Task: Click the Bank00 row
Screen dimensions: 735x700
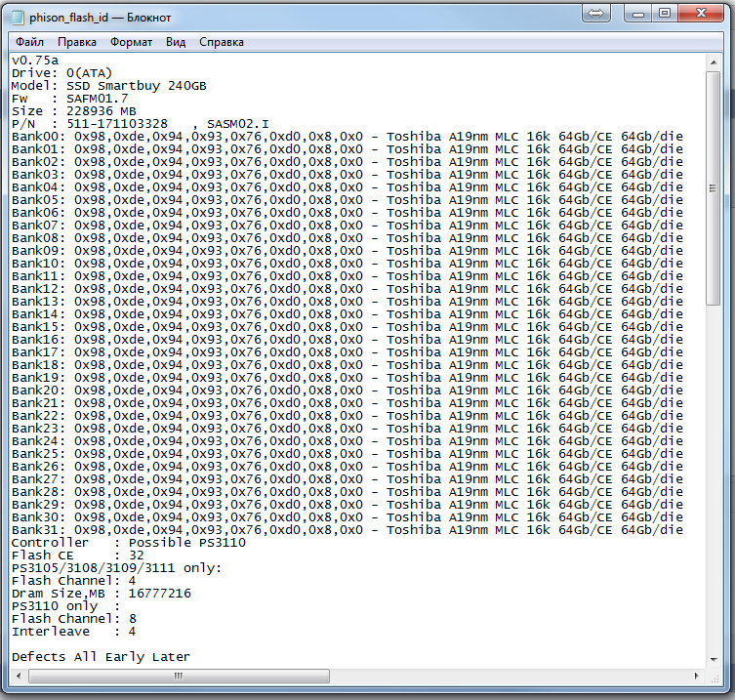Action: [x=347, y=137]
